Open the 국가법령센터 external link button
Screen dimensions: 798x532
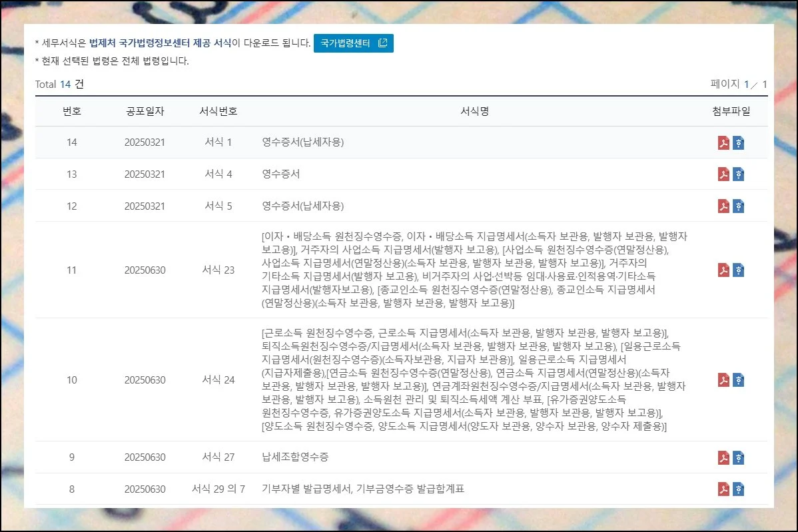[x=353, y=43]
